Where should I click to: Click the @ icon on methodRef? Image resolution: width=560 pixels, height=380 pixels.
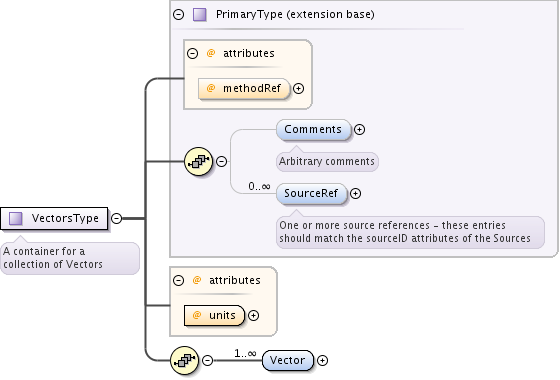pos(211,88)
